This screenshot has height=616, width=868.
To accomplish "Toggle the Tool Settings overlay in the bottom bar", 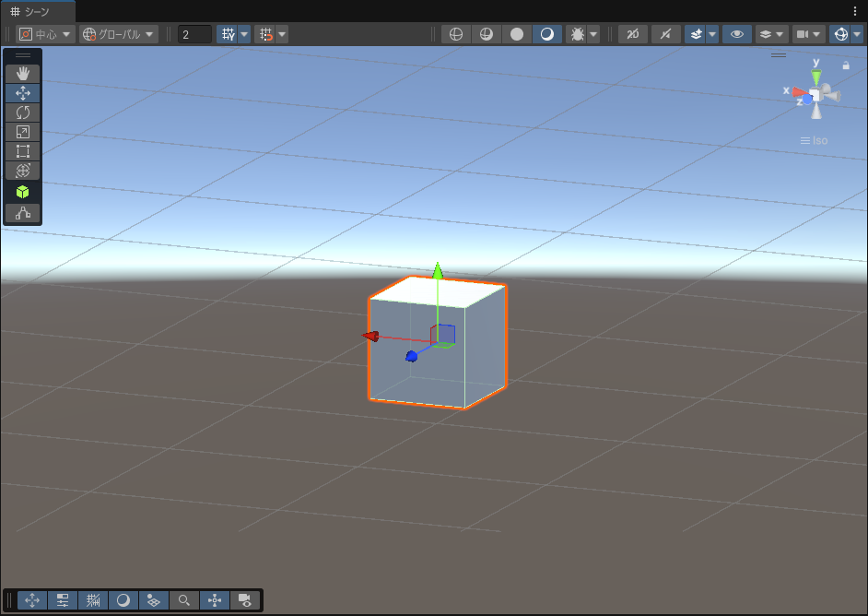I will 63,600.
